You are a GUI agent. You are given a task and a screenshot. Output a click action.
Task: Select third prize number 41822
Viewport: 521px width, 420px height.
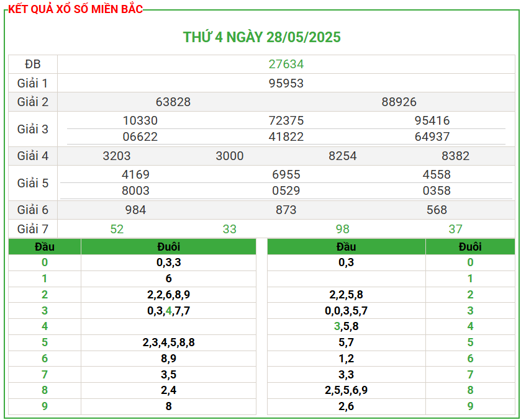tap(286, 136)
